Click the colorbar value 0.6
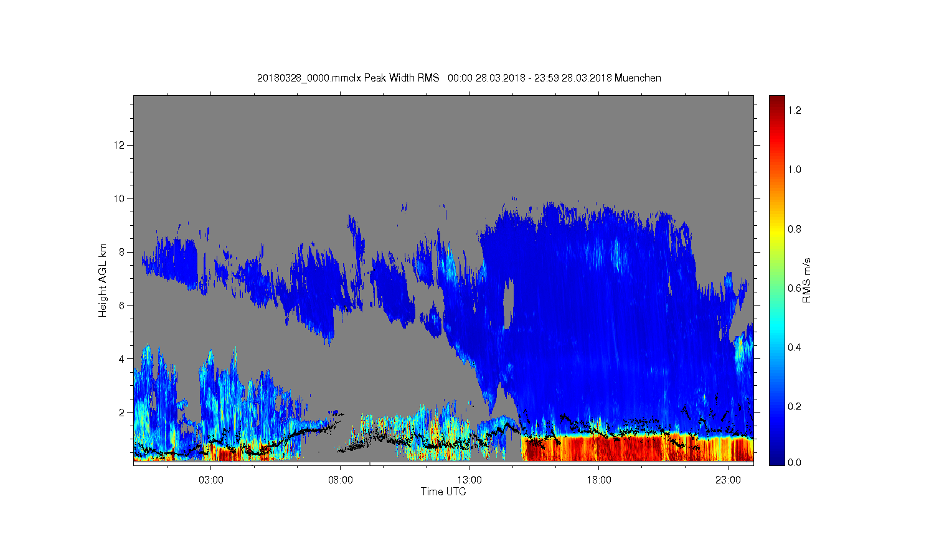Screen dimensions: 934x560 (x=795, y=288)
